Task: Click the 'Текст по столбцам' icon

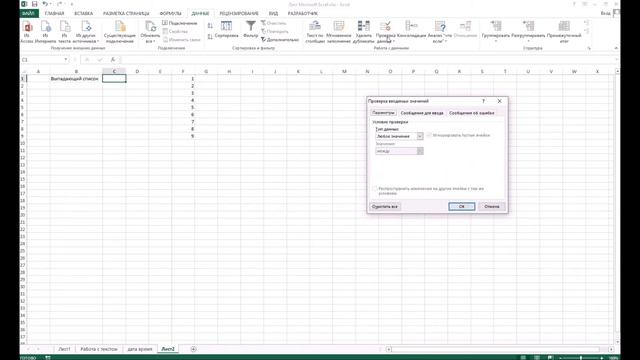Action: click(x=315, y=32)
